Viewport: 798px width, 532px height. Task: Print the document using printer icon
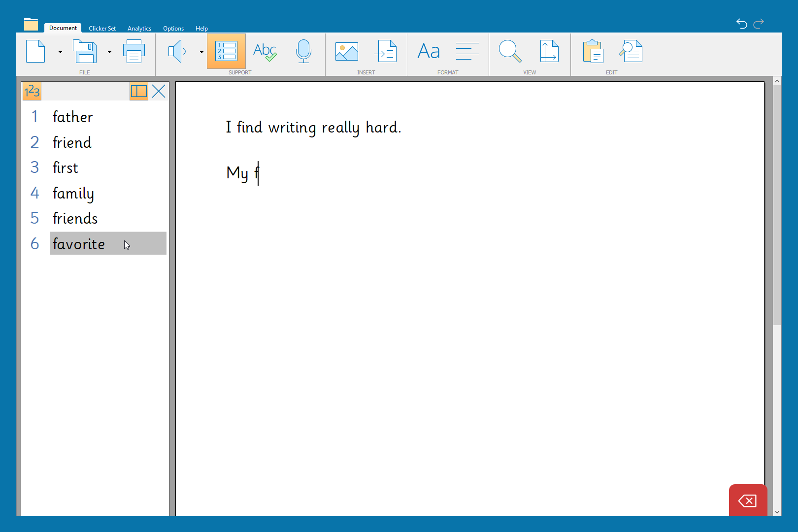point(133,51)
